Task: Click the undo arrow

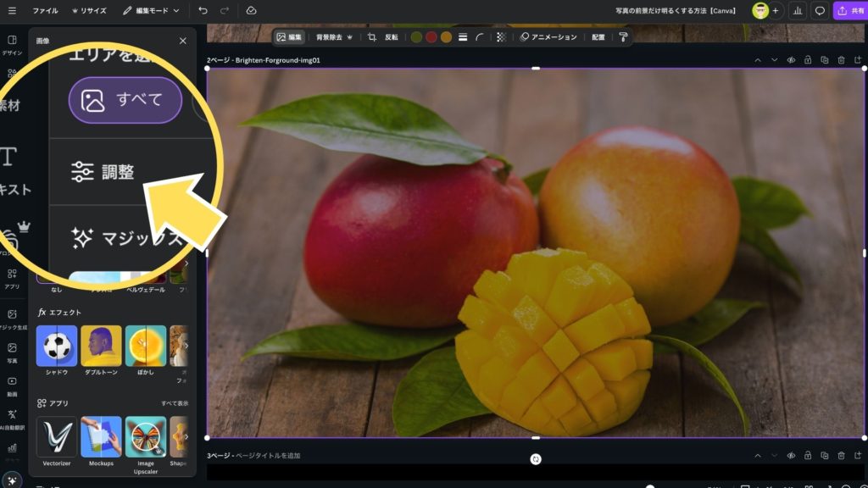Action: [203, 11]
